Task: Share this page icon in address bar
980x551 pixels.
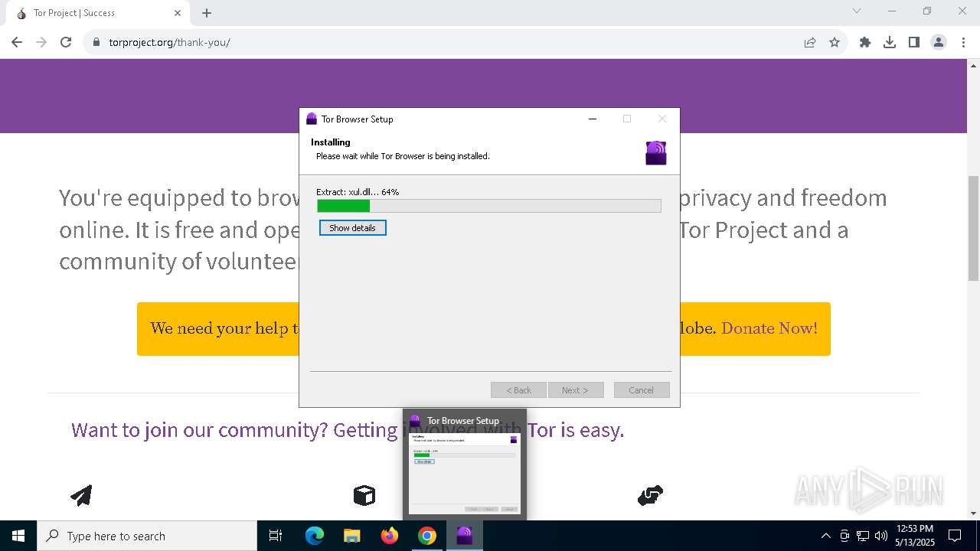Action: pos(810,42)
